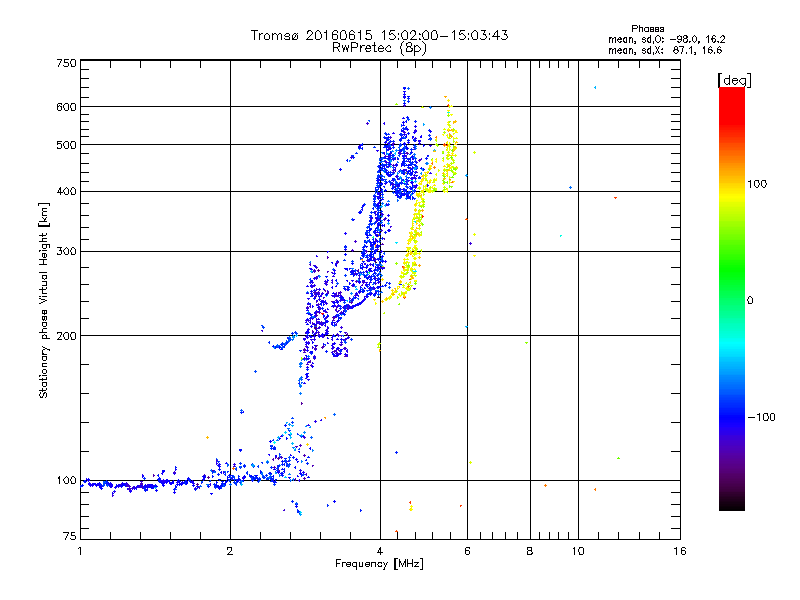
Task: Click x-axis tick label '2'
Action: click(230, 551)
